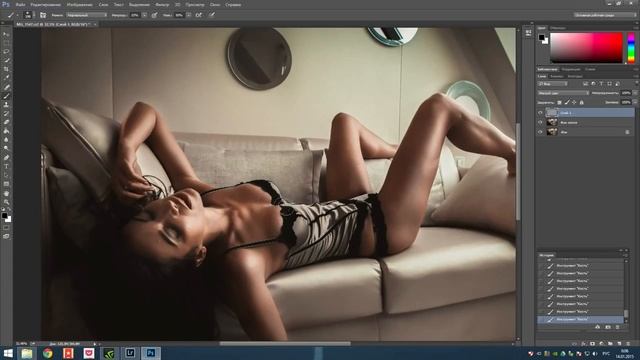The width and height of the screenshot is (640, 360).
Task: Create a new layer group
Action: (610, 344)
